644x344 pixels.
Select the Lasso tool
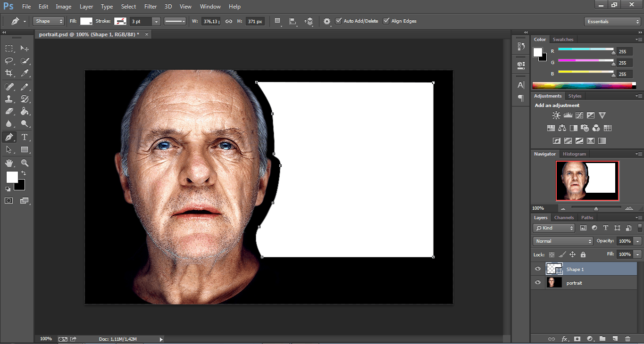[9, 61]
